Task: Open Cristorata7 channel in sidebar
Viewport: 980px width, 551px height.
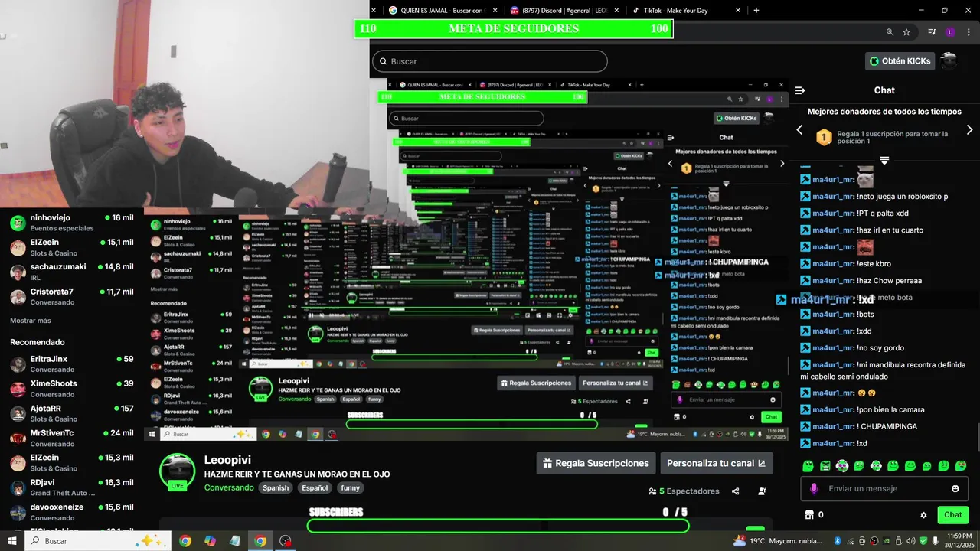Action: click(72, 296)
